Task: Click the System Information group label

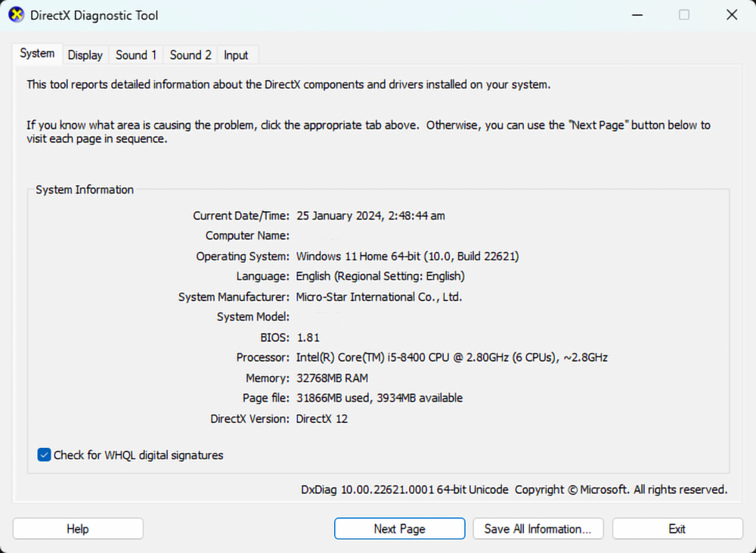Action: (85, 190)
